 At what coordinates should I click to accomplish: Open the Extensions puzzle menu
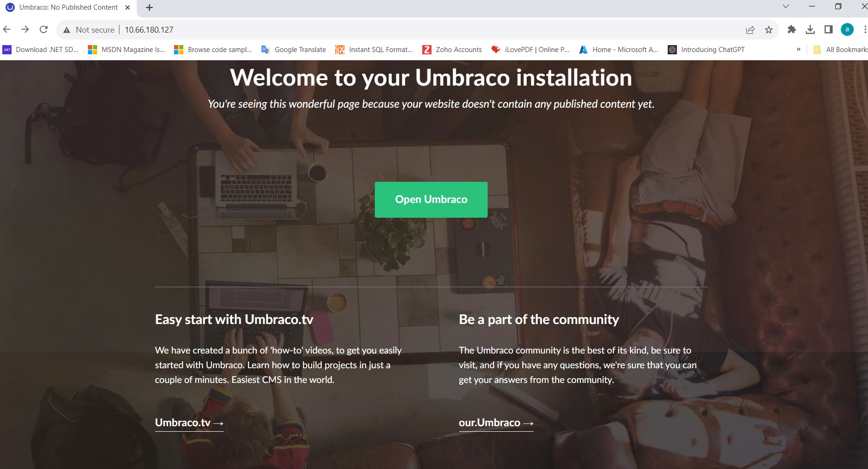792,29
